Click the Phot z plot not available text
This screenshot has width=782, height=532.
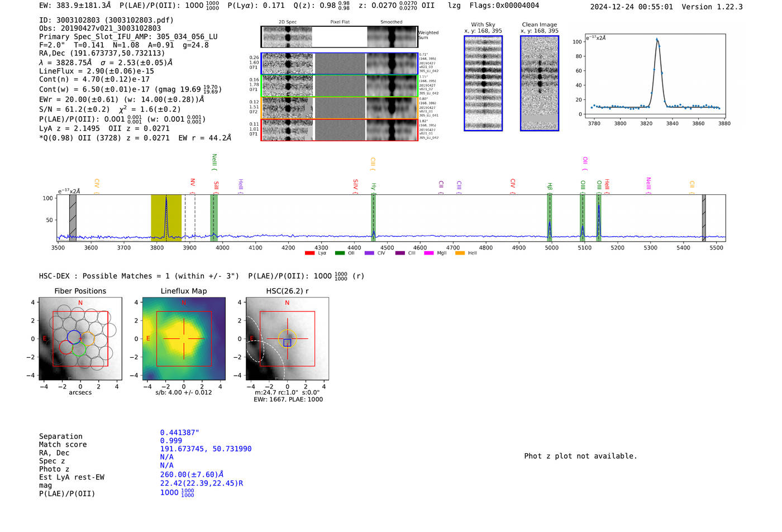tap(580, 456)
